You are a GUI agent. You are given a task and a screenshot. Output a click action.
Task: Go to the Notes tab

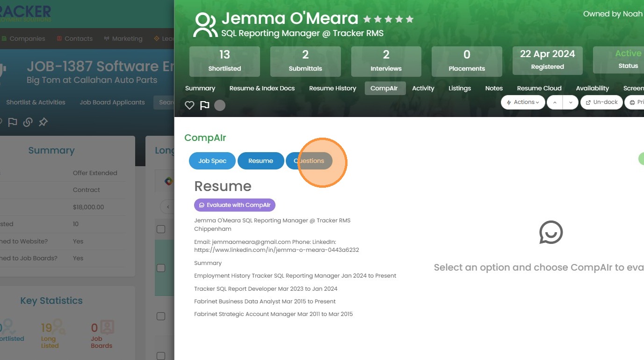pyautogui.click(x=494, y=88)
